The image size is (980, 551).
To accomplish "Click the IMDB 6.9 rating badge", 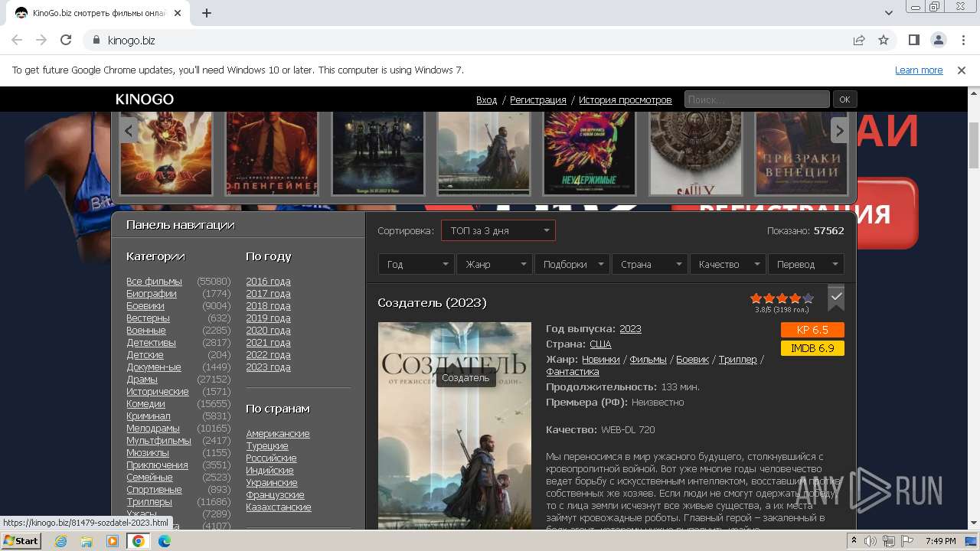I will pyautogui.click(x=812, y=348).
